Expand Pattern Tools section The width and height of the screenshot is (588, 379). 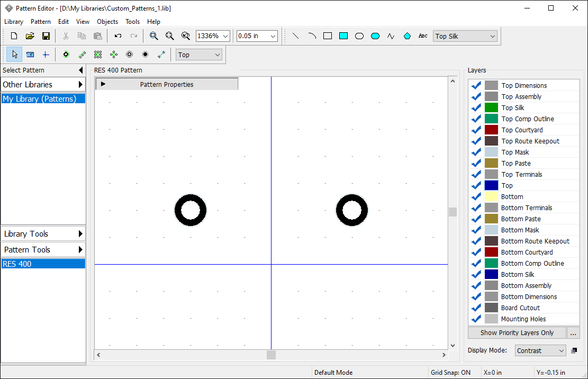click(x=43, y=250)
